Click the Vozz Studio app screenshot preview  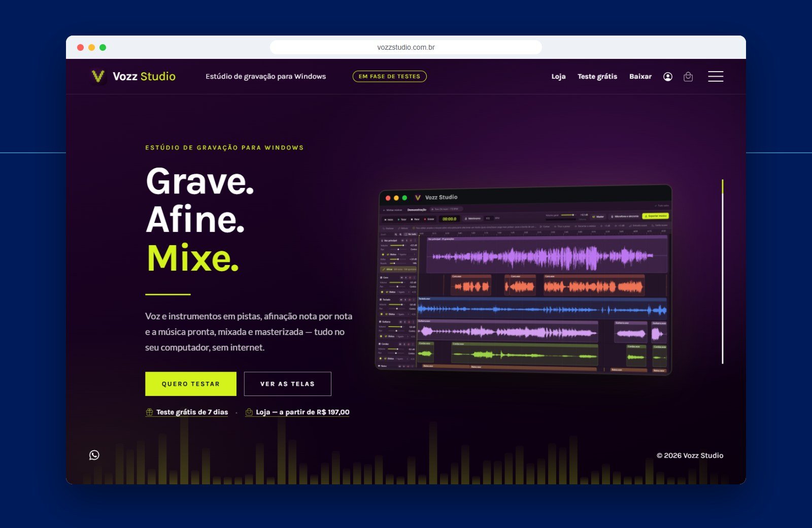(523, 280)
